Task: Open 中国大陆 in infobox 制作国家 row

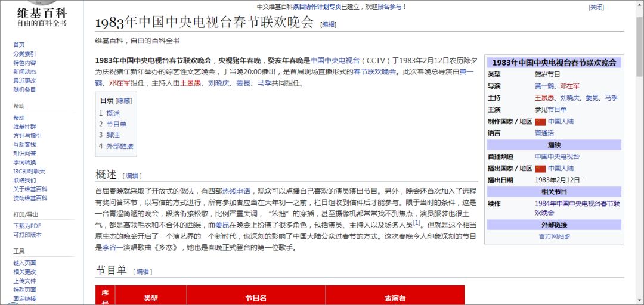Action: (x=561, y=122)
